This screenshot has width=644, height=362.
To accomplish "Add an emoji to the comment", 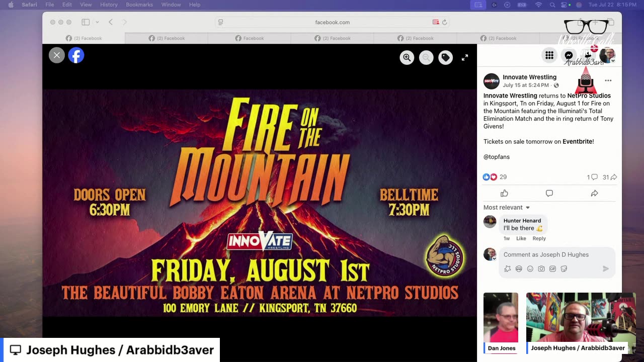I will [530, 269].
